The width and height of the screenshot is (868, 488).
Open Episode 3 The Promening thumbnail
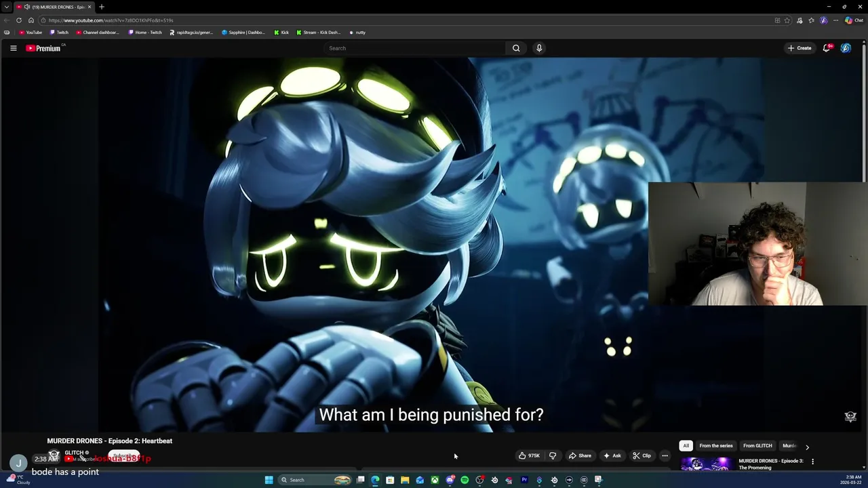click(x=706, y=464)
